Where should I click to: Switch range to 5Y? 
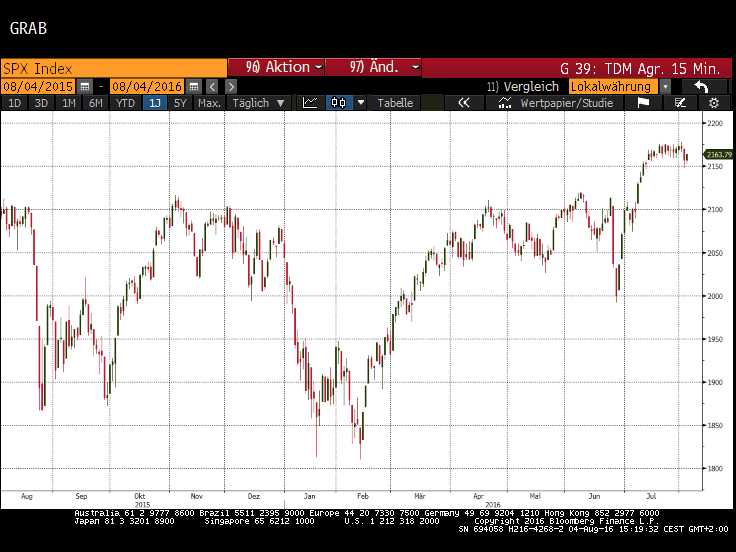(x=181, y=103)
